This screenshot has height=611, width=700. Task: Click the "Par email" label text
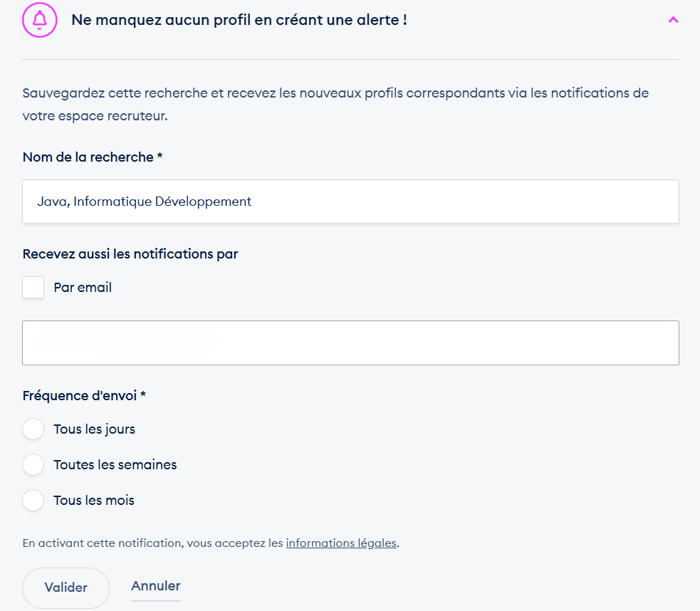(x=83, y=288)
